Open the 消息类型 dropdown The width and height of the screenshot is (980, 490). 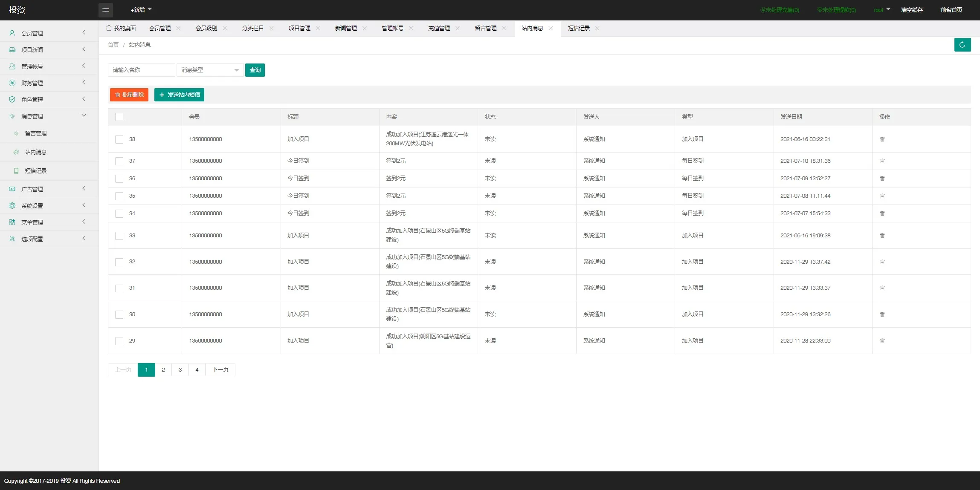[210, 70]
